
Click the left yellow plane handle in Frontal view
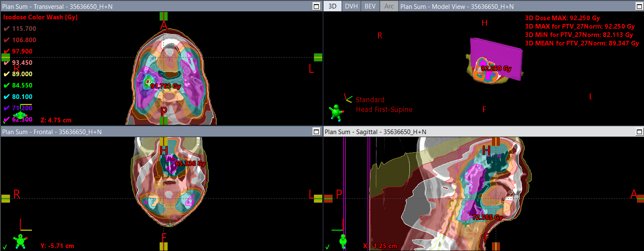5,198
